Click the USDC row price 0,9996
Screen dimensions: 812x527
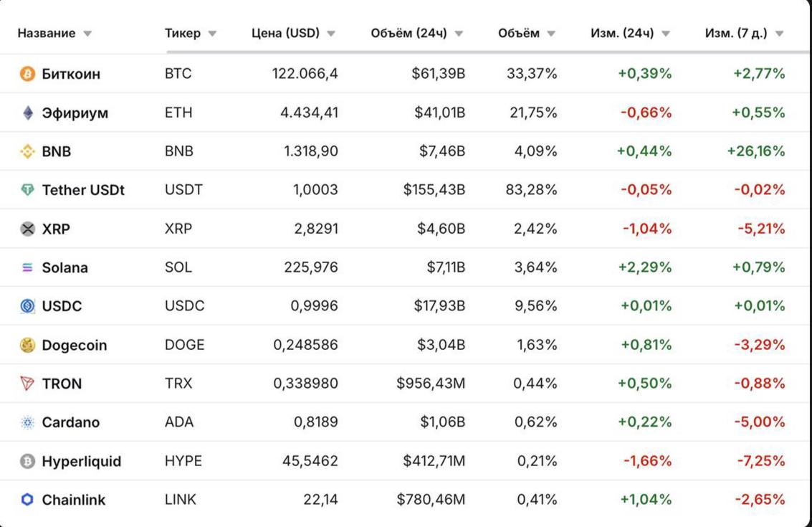pyautogui.click(x=314, y=306)
